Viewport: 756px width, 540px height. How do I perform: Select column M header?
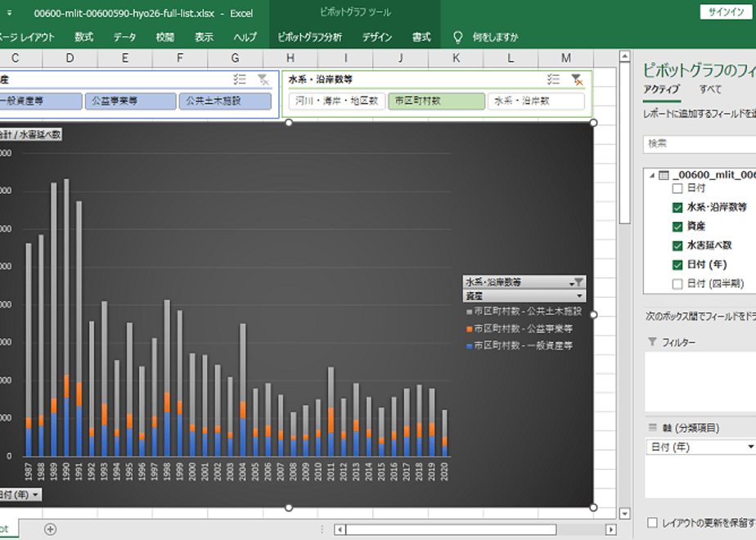pyautogui.click(x=565, y=58)
